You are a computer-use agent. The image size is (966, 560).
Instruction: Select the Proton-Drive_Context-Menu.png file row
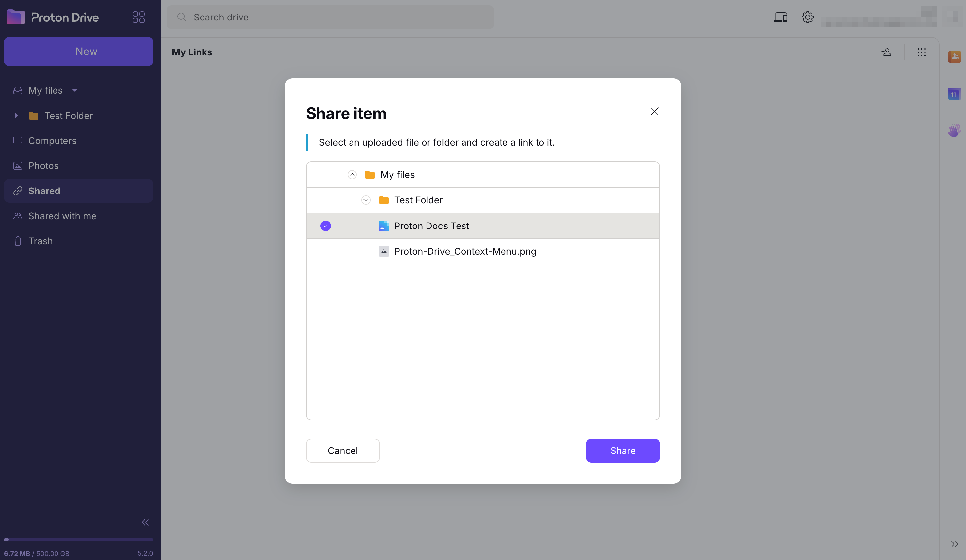(x=465, y=251)
